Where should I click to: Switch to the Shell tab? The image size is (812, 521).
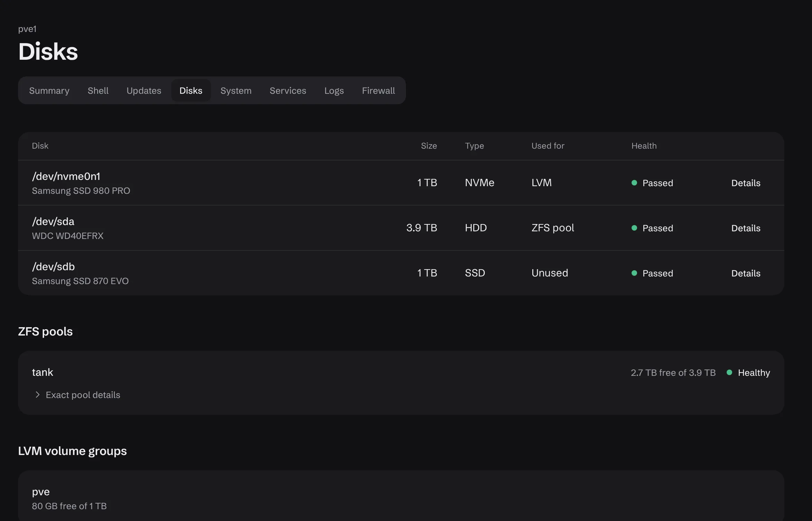click(98, 91)
